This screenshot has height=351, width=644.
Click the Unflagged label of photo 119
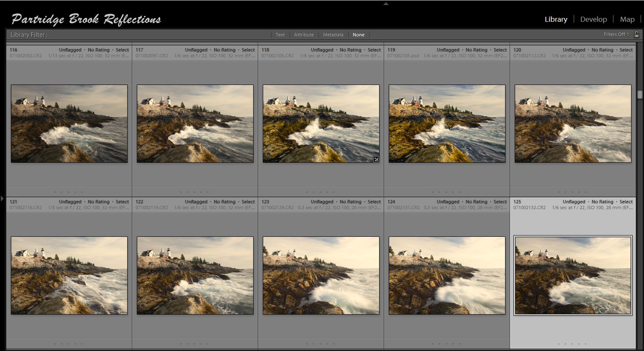pos(448,50)
